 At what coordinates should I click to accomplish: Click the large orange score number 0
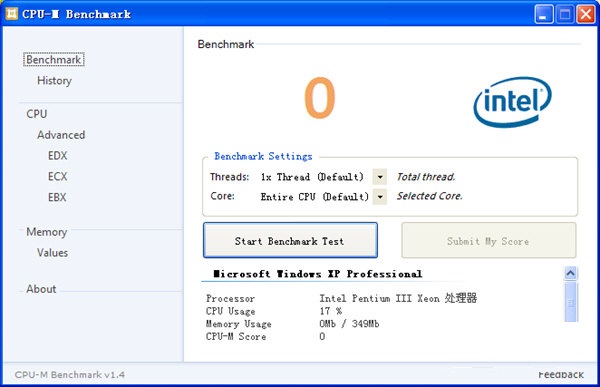pos(320,98)
